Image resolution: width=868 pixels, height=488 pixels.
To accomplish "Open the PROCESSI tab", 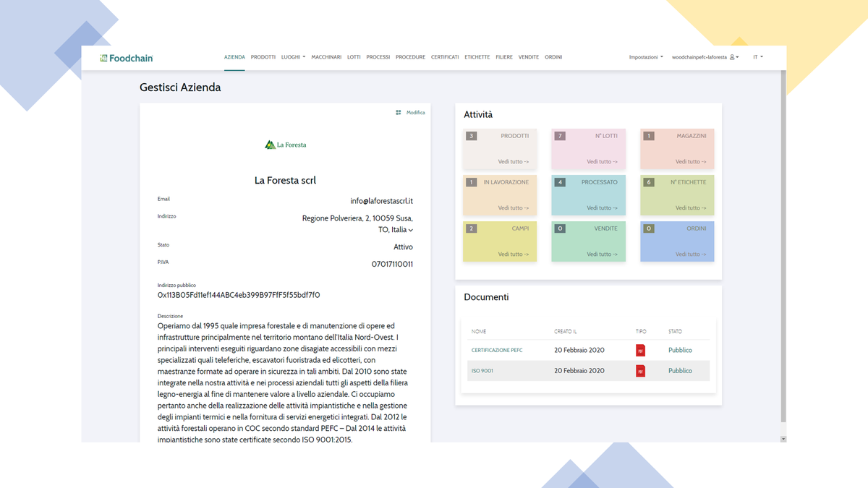I will (378, 57).
